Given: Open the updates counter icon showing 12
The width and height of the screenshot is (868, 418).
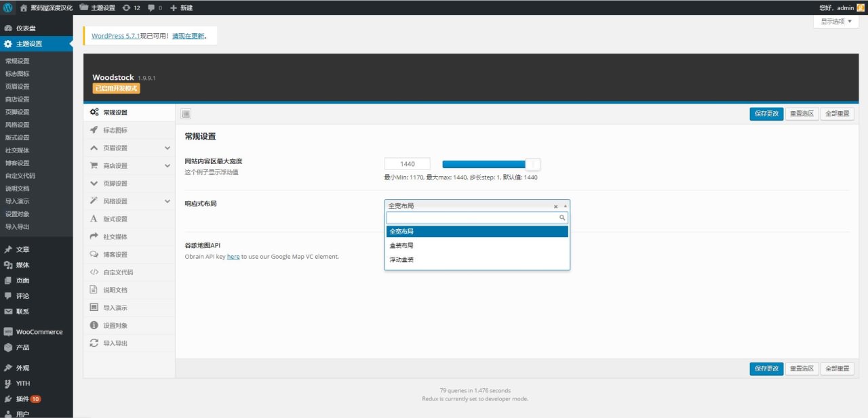Looking at the screenshot, I should tap(132, 7).
